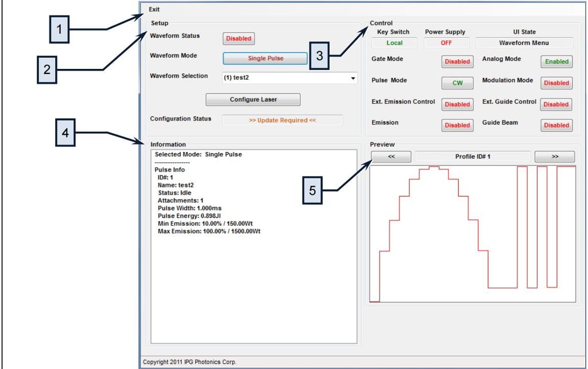The width and height of the screenshot is (588, 369).
Task: Open the Exit menu
Action: (154, 9)
